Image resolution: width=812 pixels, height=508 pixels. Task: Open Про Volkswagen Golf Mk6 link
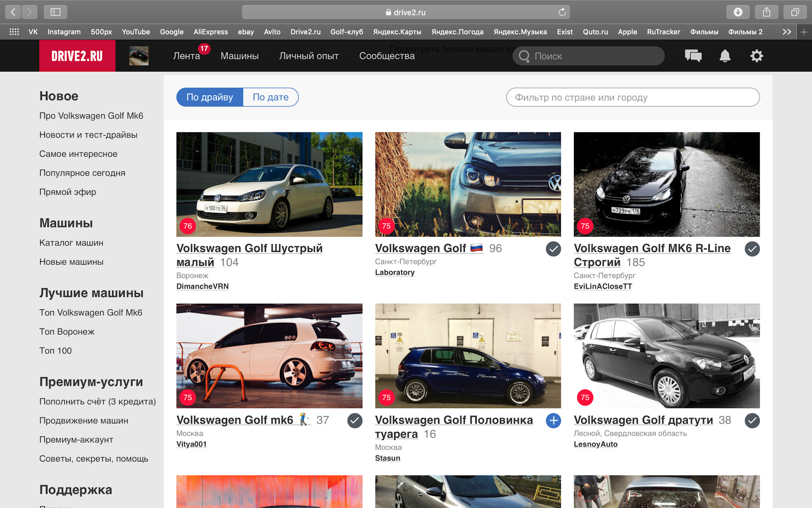click(x=91, y=116)
